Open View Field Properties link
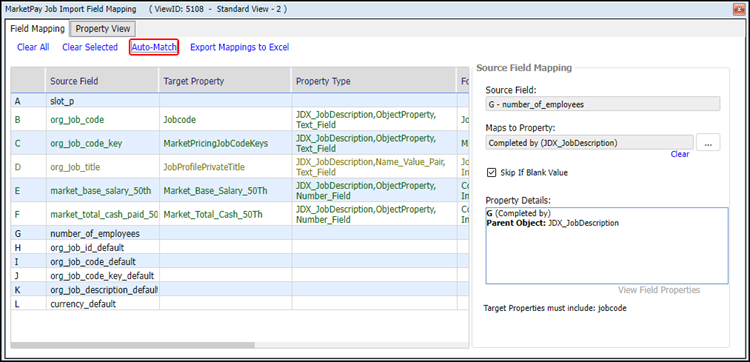 (x=659, y=290)
